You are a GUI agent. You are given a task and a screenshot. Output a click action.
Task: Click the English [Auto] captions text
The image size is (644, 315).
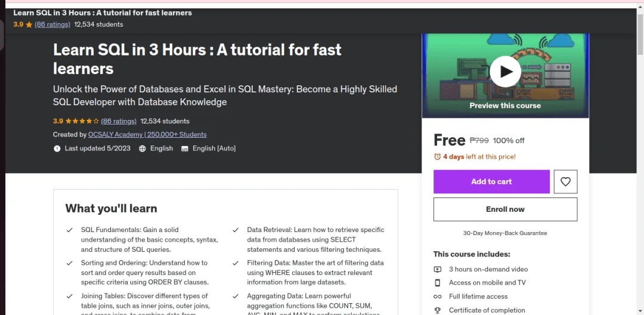(214, 149)
